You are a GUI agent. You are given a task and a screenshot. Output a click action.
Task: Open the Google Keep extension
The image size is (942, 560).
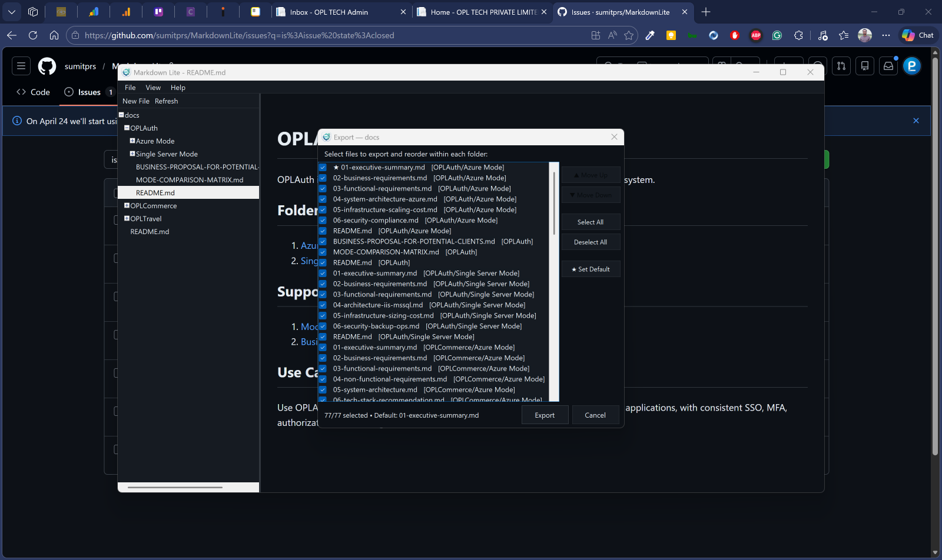click(x=671, y=35)
